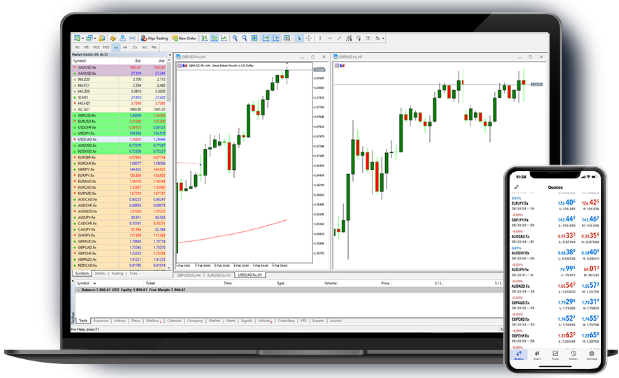Select the vertical line drawing tool
619x378 pixels.
click(320, 38)
